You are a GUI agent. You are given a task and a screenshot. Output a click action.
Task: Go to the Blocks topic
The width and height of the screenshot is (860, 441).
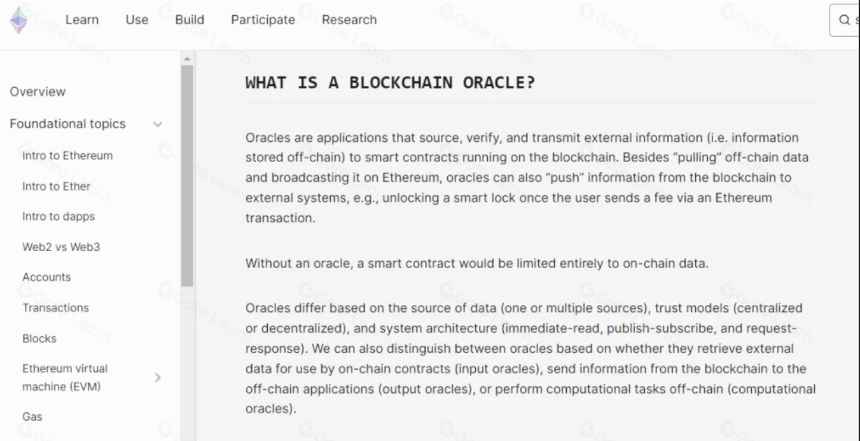(39, 338)
